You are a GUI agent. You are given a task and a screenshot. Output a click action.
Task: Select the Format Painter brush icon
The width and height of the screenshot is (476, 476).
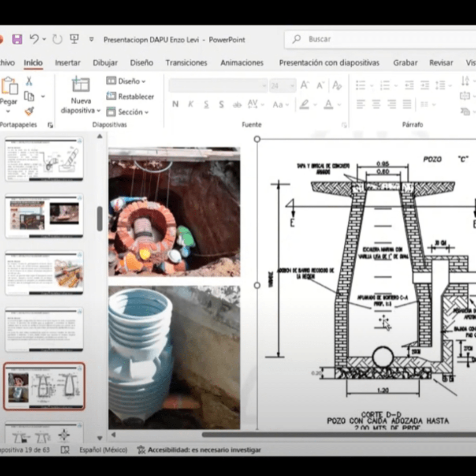[x=29, y=112]
